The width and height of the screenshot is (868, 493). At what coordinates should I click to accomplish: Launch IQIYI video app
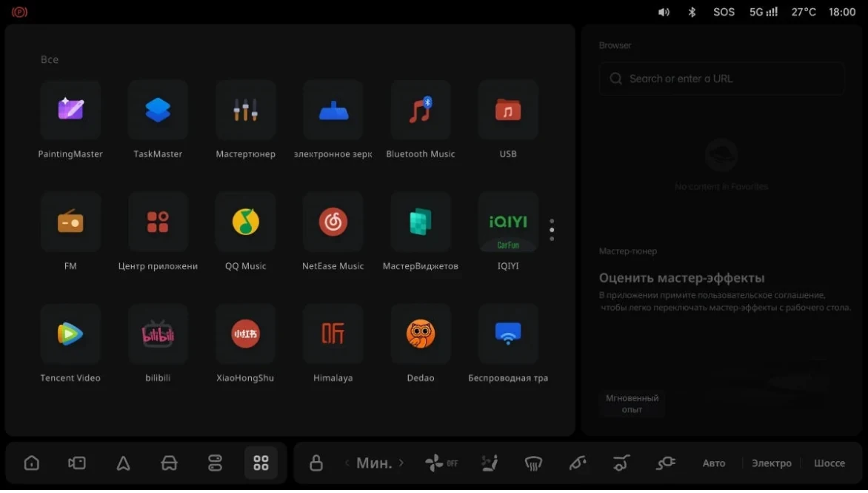point(507,222)
